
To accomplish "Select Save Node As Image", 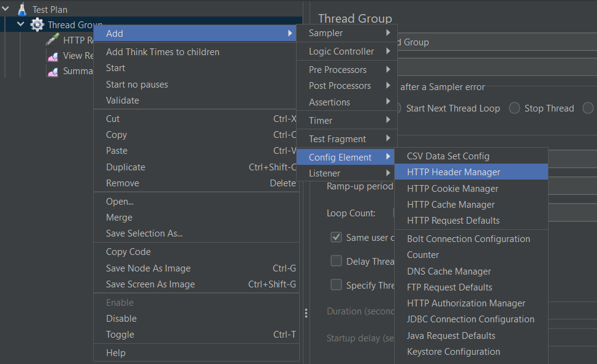I will [x=196, y=268].
